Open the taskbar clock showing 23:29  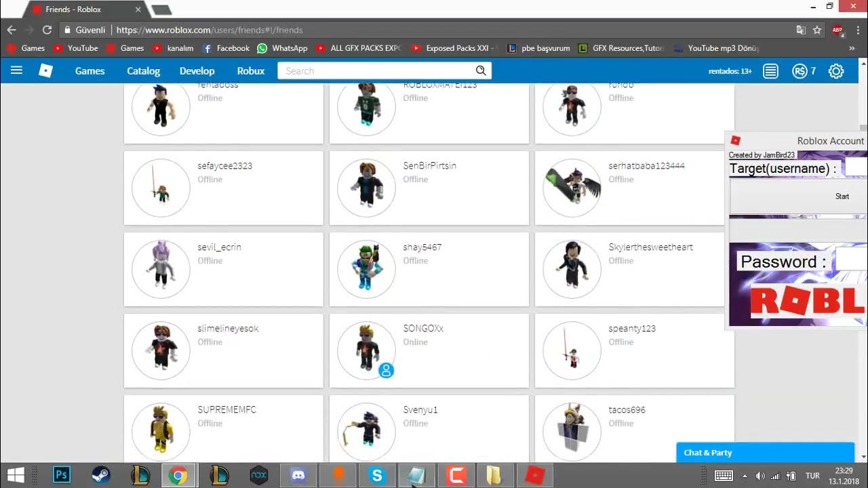pos(844,470)
